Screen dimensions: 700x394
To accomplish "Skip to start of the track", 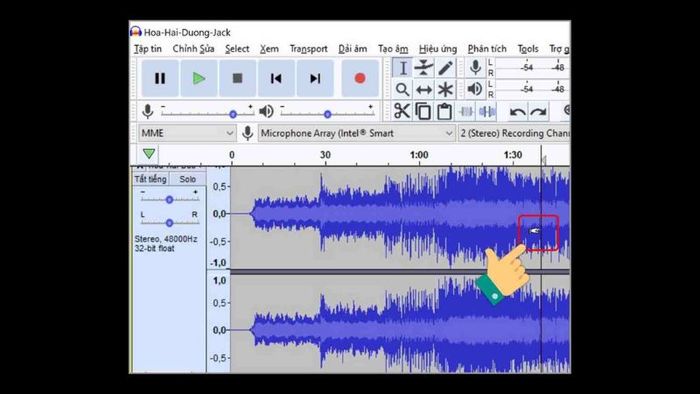I will (276, 79).
